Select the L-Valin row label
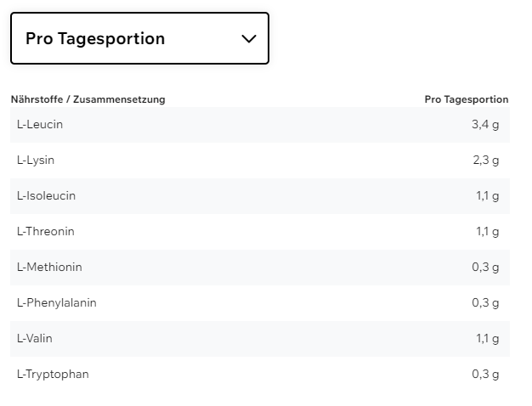 [35, 339]
